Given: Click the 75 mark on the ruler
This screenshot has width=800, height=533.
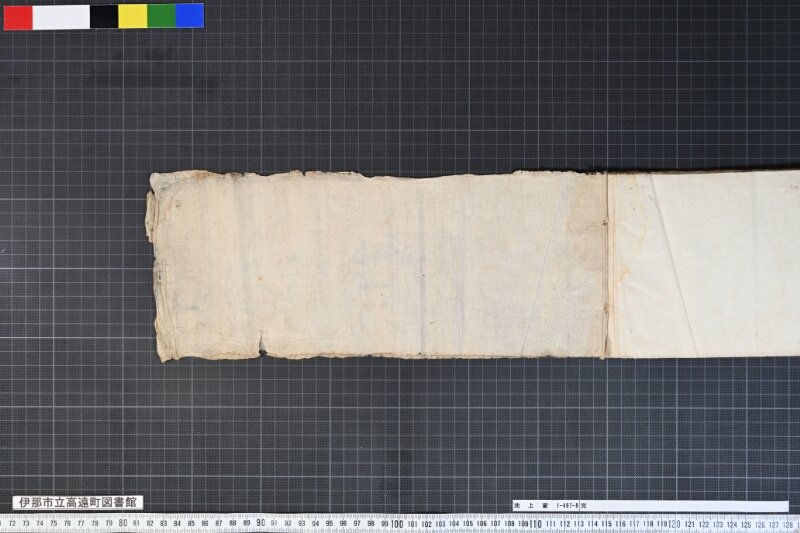Looking at the screenshot, I should (x=54, y=523).
